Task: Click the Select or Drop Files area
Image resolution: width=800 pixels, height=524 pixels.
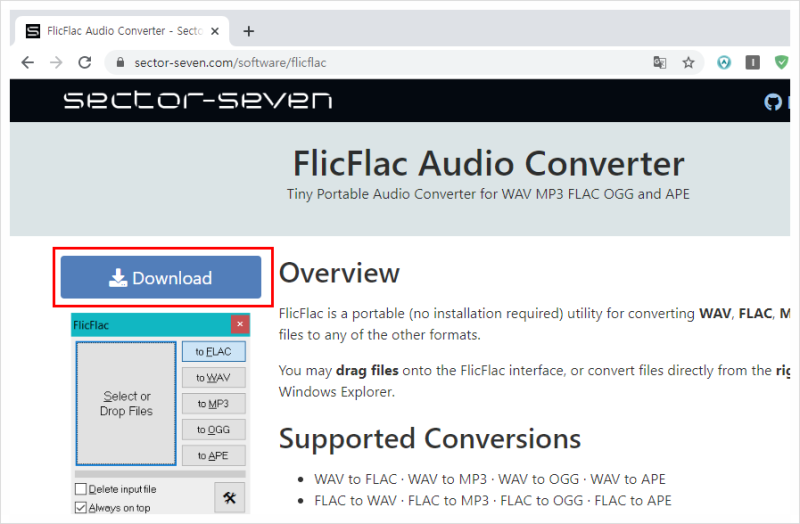Action: click(x=126, y=403)
